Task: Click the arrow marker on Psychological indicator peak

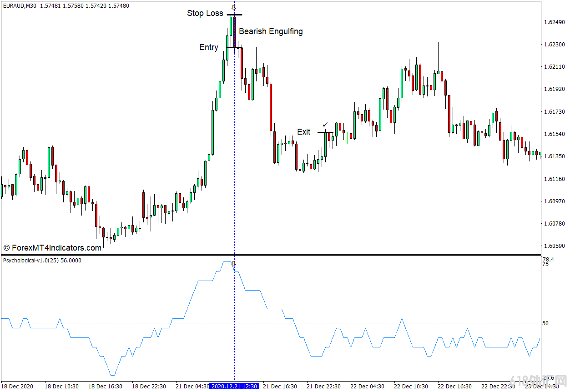Action: pyautogui.click(x=234, y=264)
